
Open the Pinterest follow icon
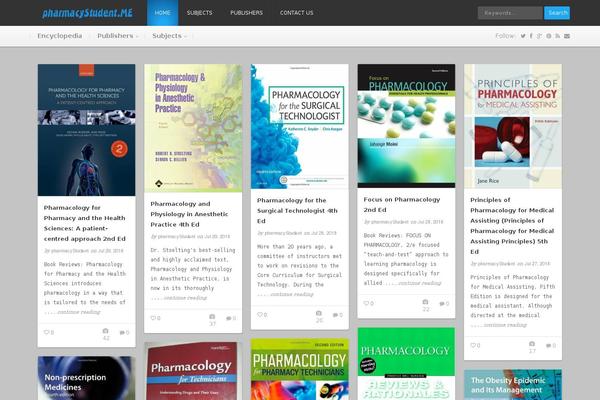549,36
